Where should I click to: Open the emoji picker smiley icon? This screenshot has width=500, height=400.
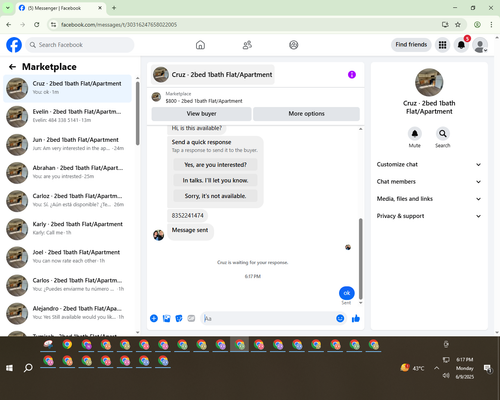tap(340, 318)
